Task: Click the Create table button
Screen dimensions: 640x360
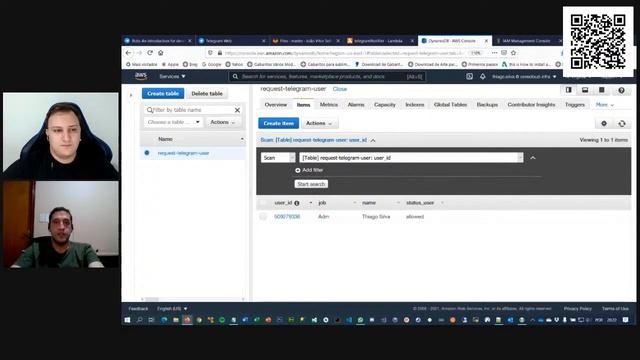Action: click(163, 93)
